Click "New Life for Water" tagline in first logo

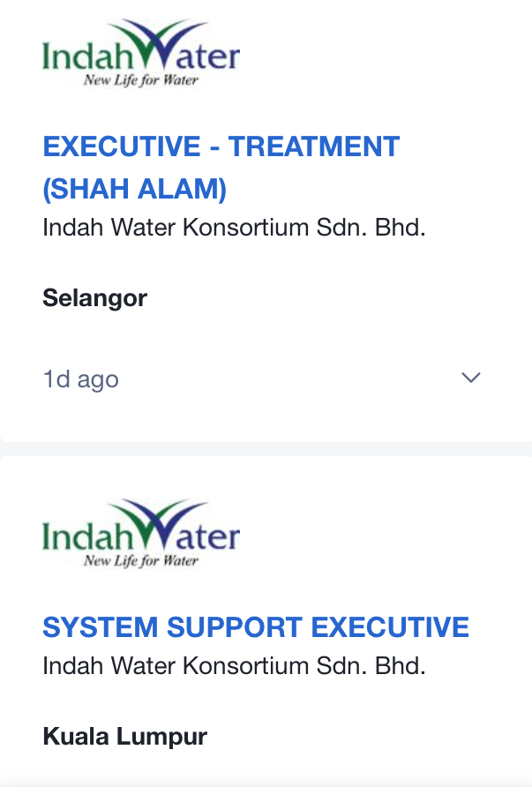(141, 81)
